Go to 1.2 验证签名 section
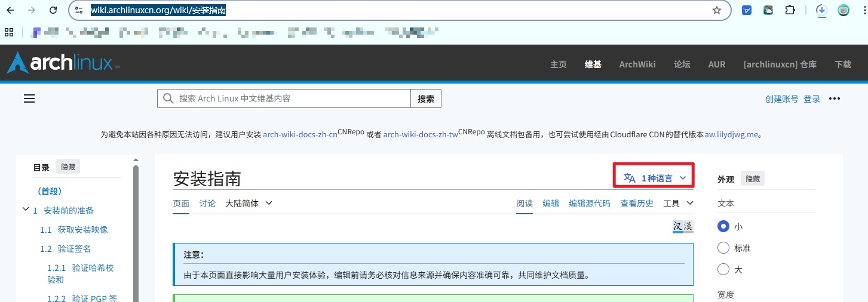The width and height of the screenshot is (868, 302). tap(66, 249)
